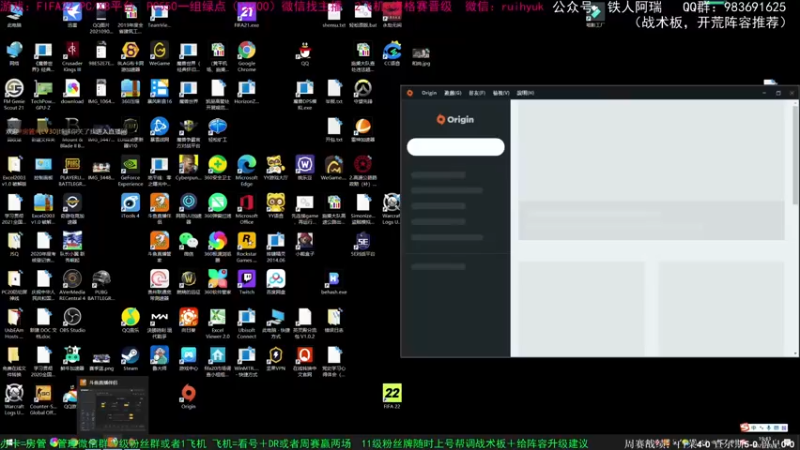Open the 遊戲(G) menu in Origin
The width and height of the screenshot is (800, 450).
453,93
